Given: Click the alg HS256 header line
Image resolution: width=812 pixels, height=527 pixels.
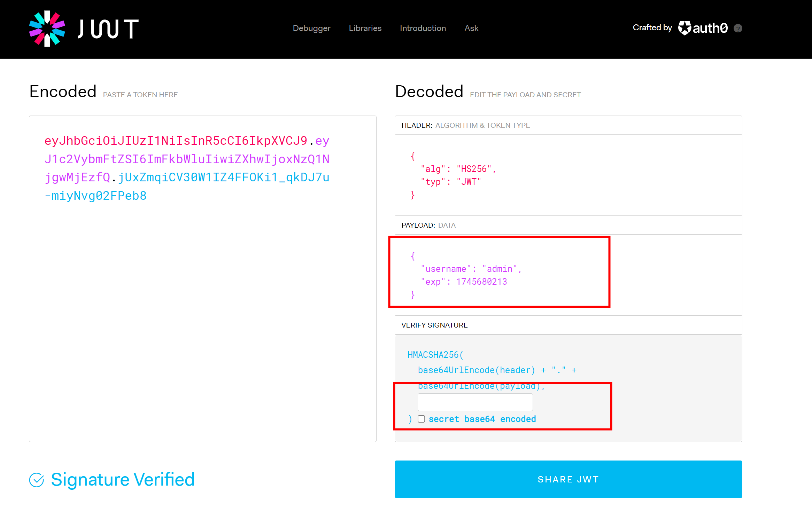Looking at the screenshot, I should tap(458, 169).
